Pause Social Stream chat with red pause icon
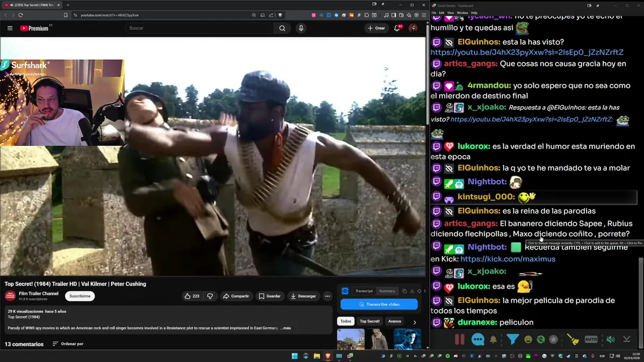The height and width of the screenshot is (362, 644). tap(460, 339)
